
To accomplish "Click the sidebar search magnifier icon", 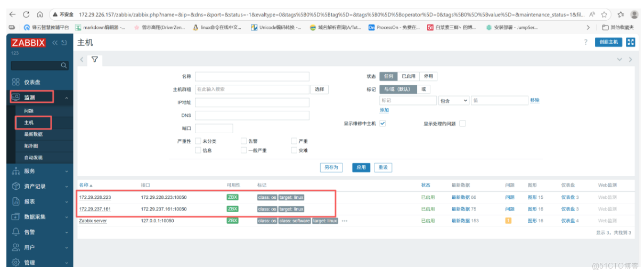I will tap(64, 66).
